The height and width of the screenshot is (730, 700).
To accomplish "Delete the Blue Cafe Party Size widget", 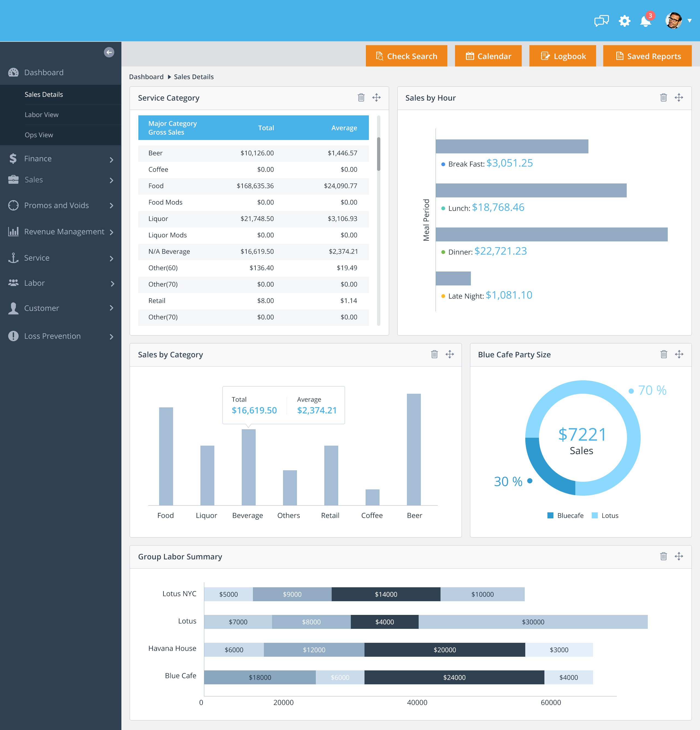I will (663, 354).
